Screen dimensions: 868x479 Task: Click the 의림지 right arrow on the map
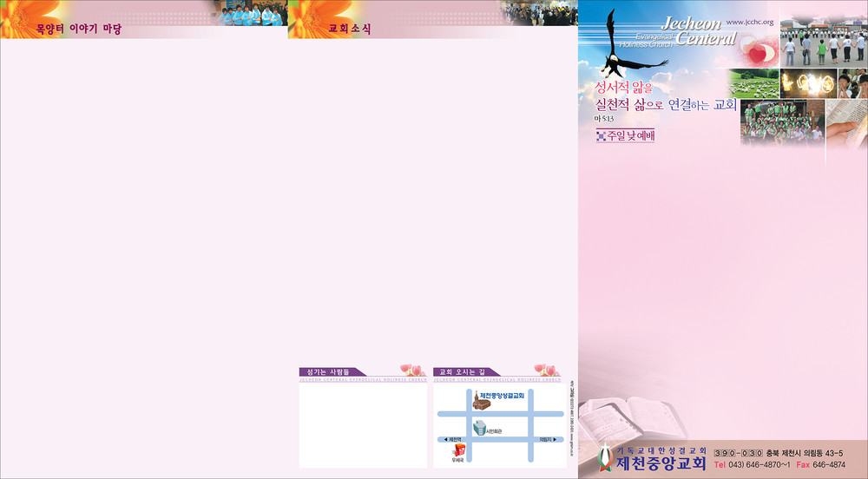pos(554,440)
